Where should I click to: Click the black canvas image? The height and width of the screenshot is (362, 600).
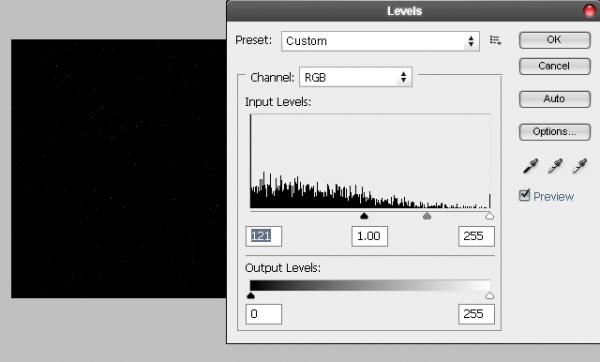pyautogui.click(x=119, y=168)
